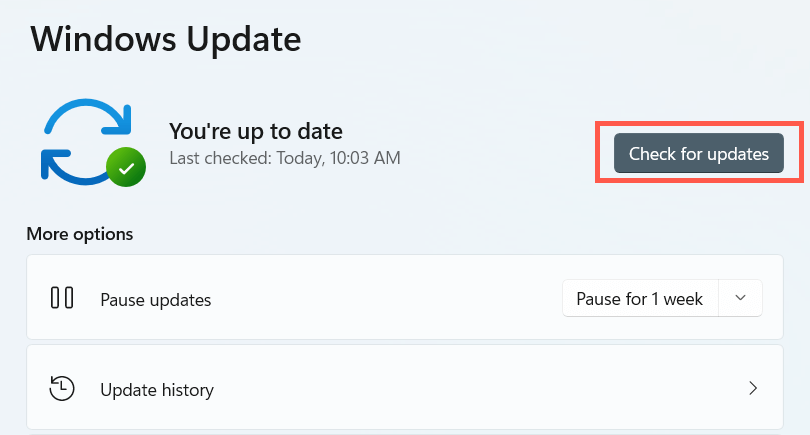The image size is (810, 435).
Task: Click empty space in the Update history card
Action: (x=450, y=388)
